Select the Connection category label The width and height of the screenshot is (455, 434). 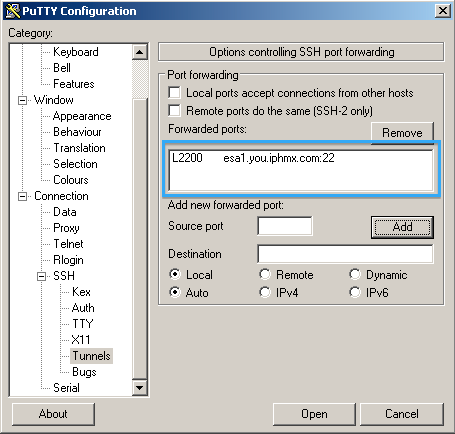point(61,196)
